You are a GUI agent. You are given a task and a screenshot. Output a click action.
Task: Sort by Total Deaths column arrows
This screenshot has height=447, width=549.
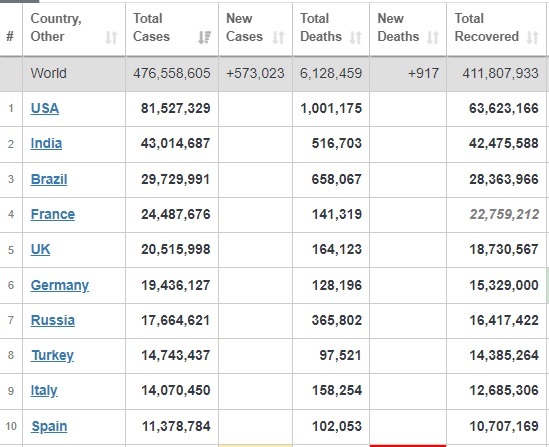point(355,37)
